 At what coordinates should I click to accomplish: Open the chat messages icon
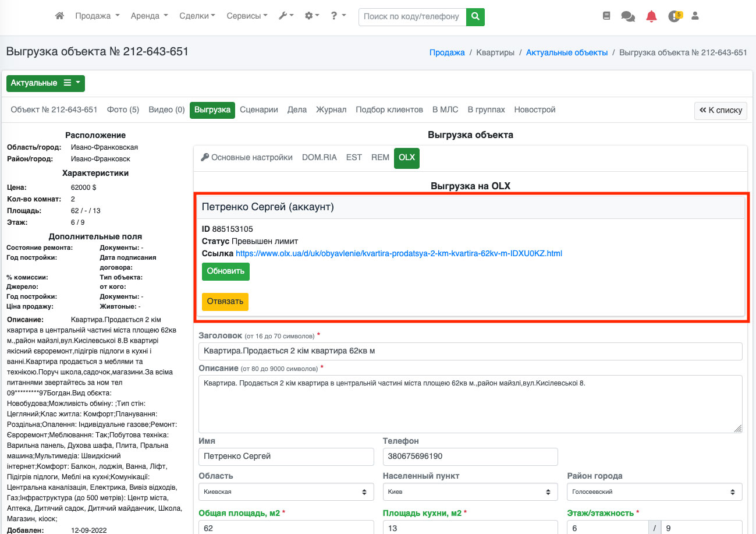[628, 16]
